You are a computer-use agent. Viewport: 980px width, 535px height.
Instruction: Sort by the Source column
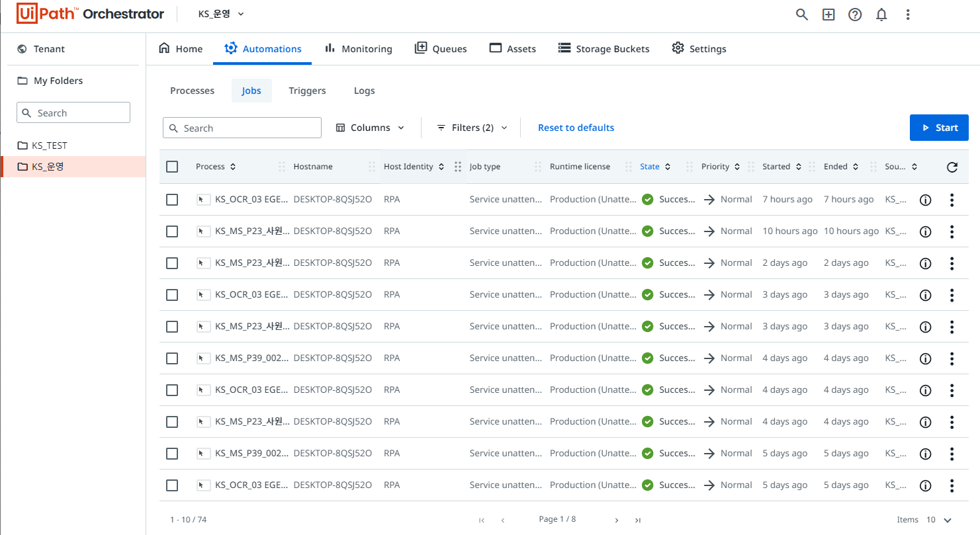click(x=901, y=167)
